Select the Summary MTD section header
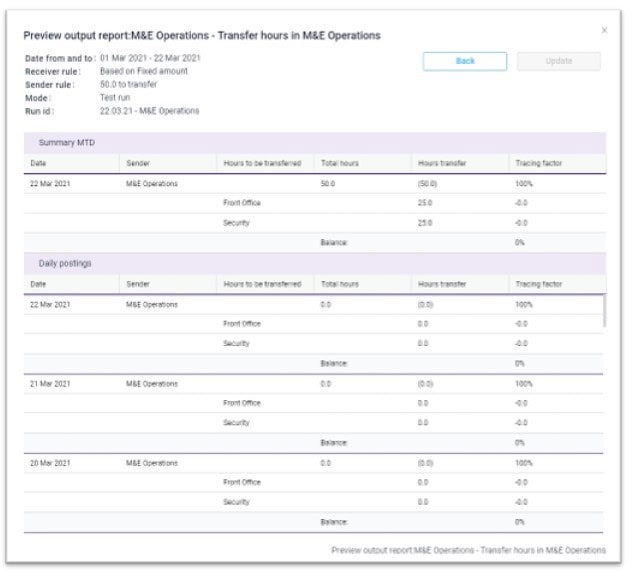 pyautogui.click(x=57, y=143)
